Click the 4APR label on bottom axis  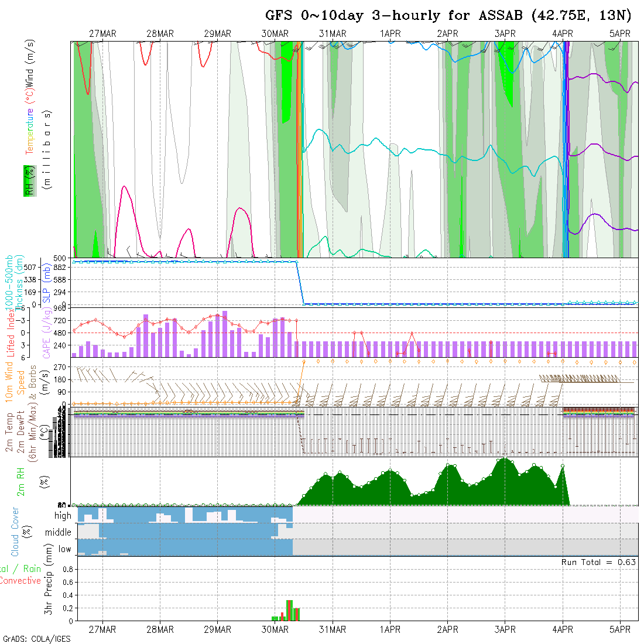coord(563,629)
